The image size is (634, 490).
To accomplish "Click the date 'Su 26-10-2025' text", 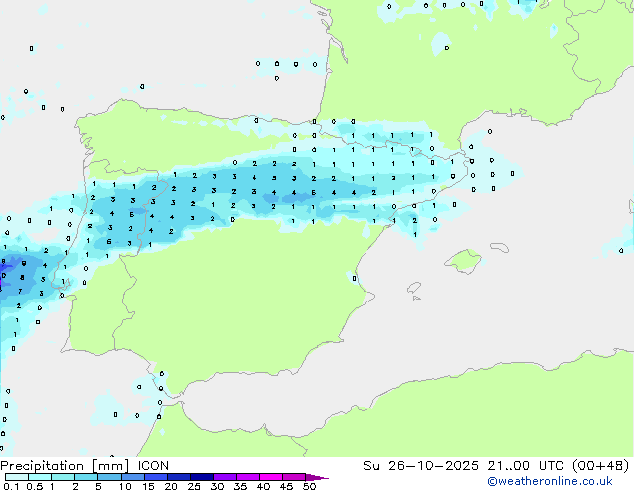I will pyautogui.click(x=421, y=466).
